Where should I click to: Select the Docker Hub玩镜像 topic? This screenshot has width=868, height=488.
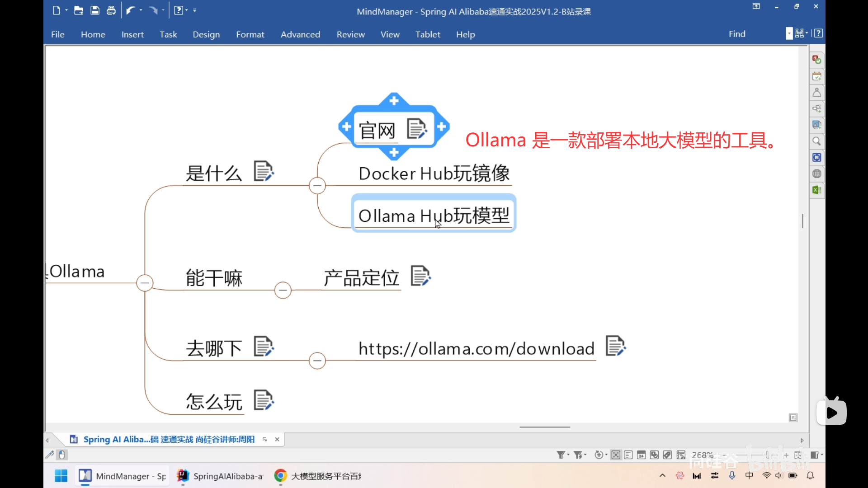pyautogui.click(x=434, y=174)
